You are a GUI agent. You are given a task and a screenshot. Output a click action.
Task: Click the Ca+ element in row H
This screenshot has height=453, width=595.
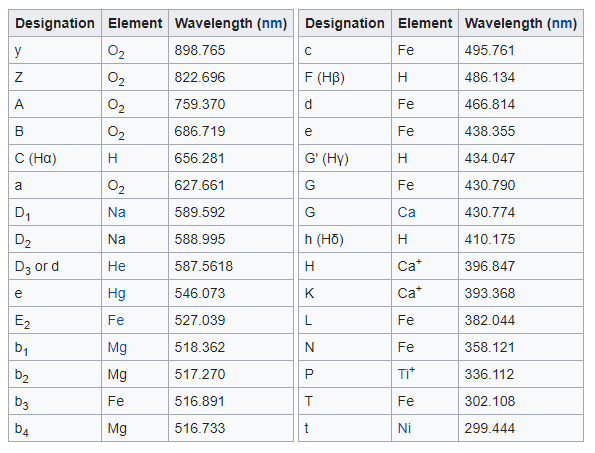409,265
